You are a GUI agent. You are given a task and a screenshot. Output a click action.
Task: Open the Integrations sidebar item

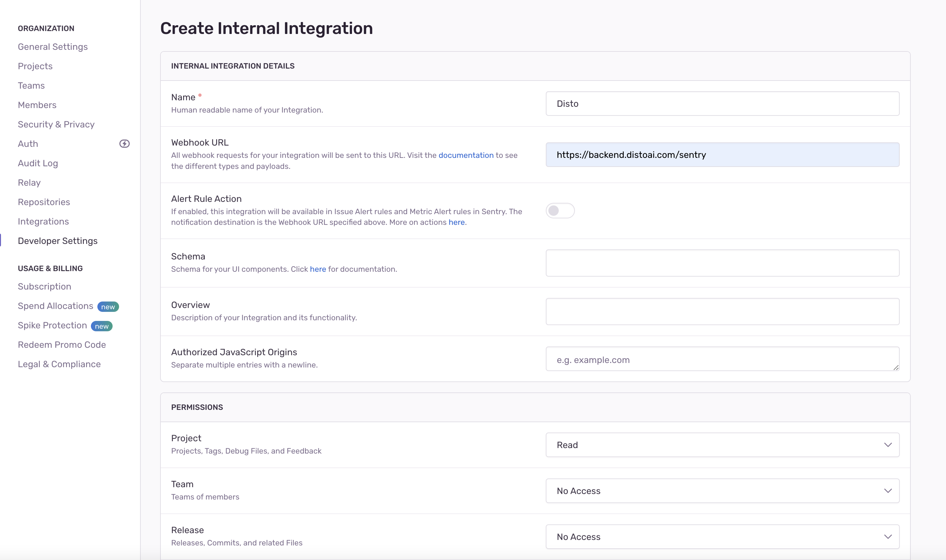[43, 222]
